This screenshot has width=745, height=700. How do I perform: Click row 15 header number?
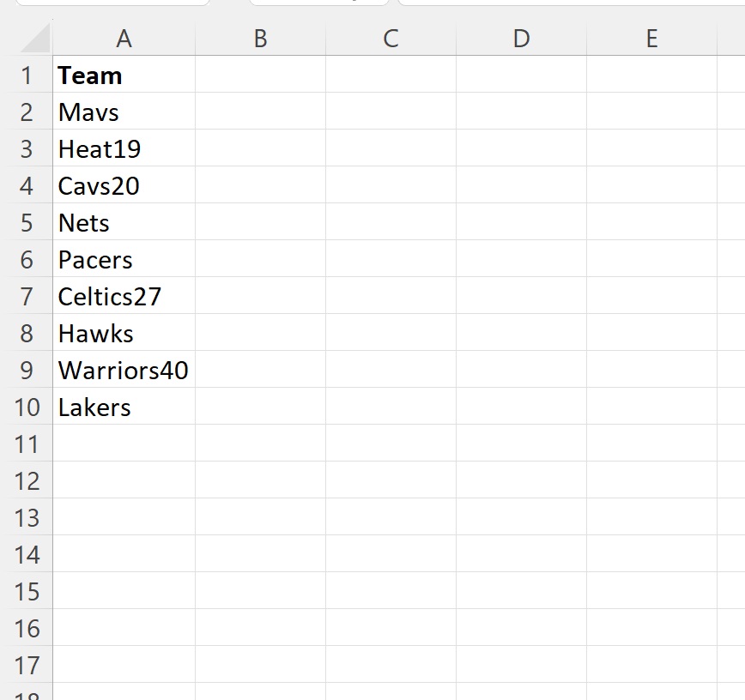[27, 592]
